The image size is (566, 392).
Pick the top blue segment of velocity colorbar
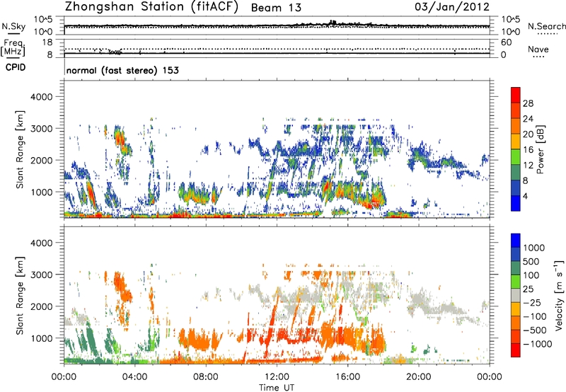coord(516,241)
